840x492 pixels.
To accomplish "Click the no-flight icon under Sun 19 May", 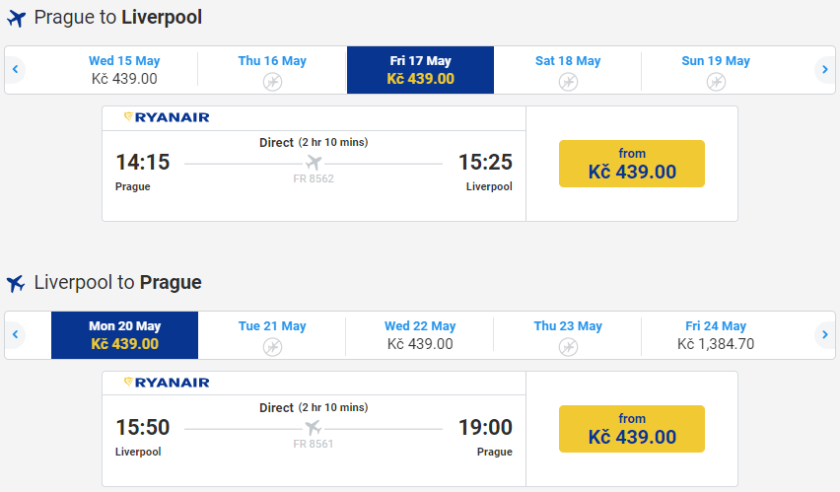I will (716, 81).
